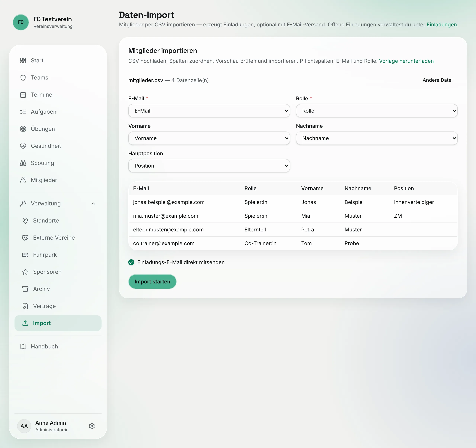
Task: Click the Start dashboard grid icon
Action: [23, 61]
